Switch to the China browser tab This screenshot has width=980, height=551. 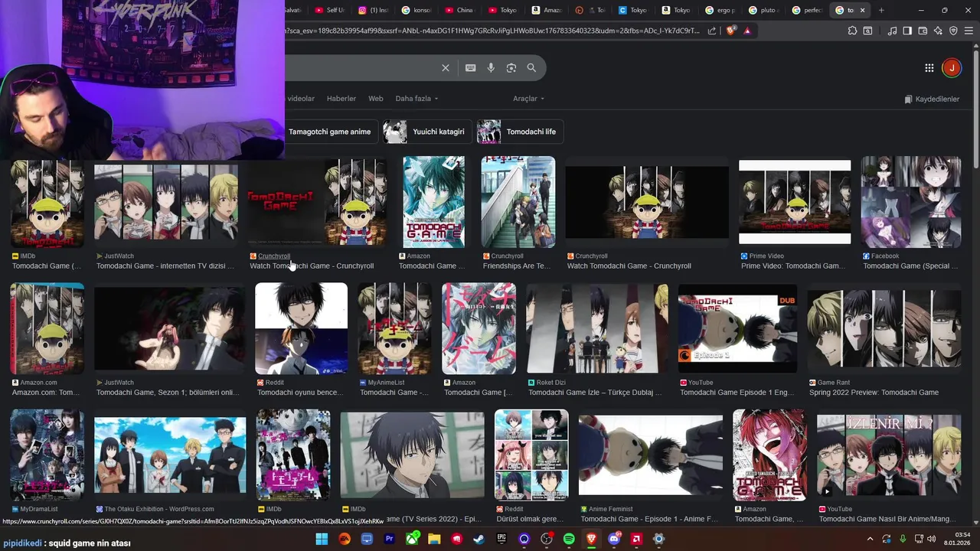(458, 10)
